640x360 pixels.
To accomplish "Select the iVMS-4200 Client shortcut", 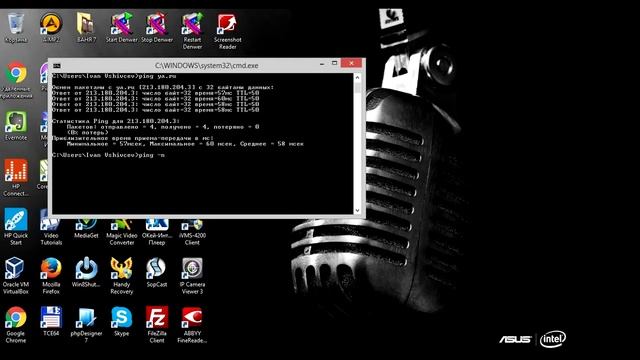I will pyautogui.click(x=192, y=232).
